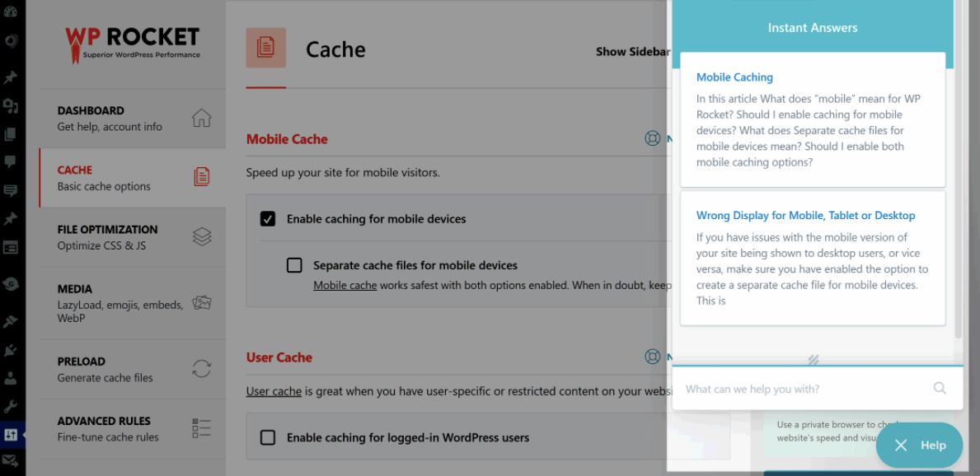Click the red document icon beside Cache tab

click(201, 177)
